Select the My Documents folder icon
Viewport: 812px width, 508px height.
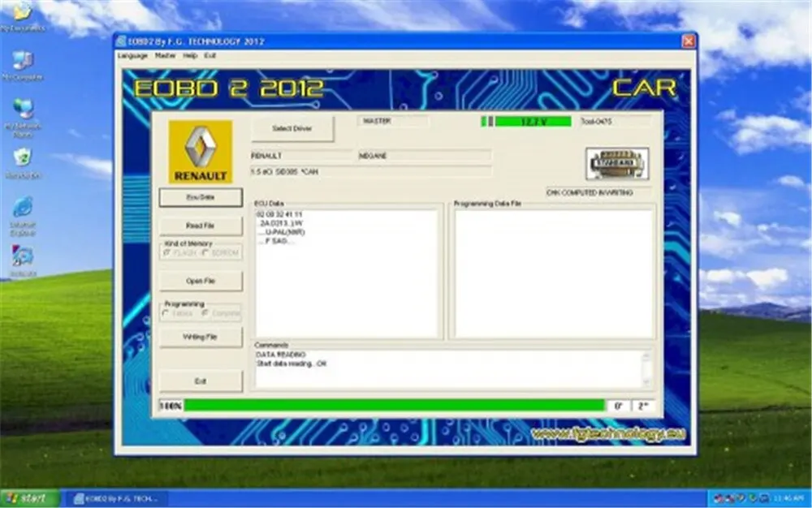pyautogui.click(x=22, y=15)
